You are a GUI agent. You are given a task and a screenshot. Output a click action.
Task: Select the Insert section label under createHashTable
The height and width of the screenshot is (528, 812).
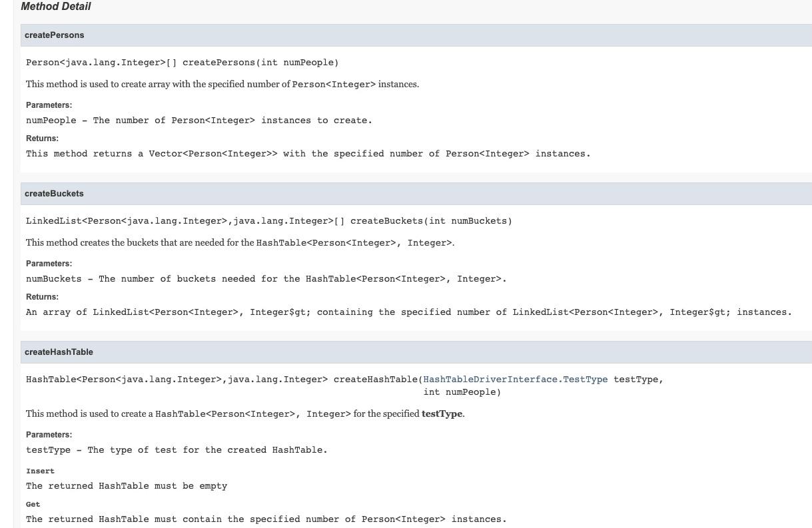point(40,471)
